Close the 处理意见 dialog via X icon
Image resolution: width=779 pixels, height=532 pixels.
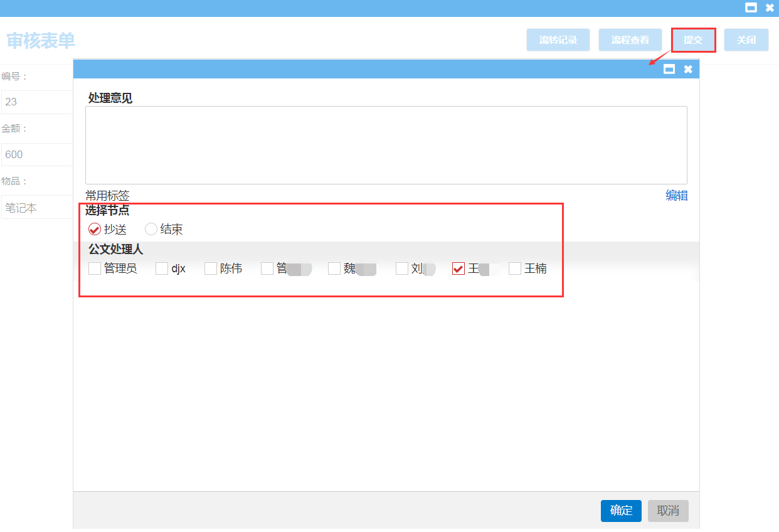[688, 69]
